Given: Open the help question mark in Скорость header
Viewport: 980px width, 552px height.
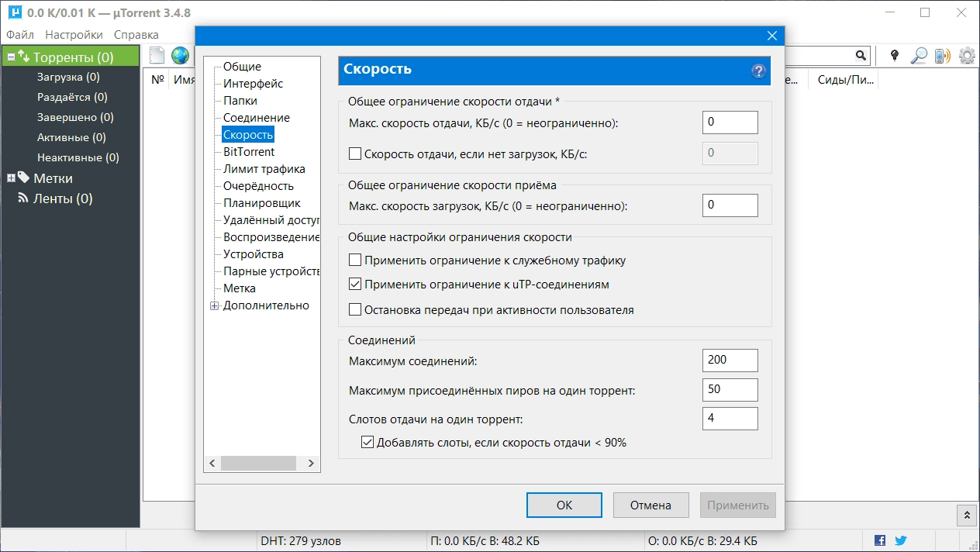Looking at the screenshot, I should 758,71.
